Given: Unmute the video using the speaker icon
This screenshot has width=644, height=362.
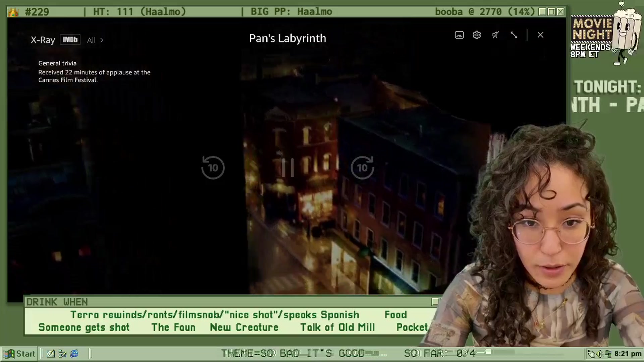Looking at the screenshot, I should pyautogui.click(x=495, y=35).
